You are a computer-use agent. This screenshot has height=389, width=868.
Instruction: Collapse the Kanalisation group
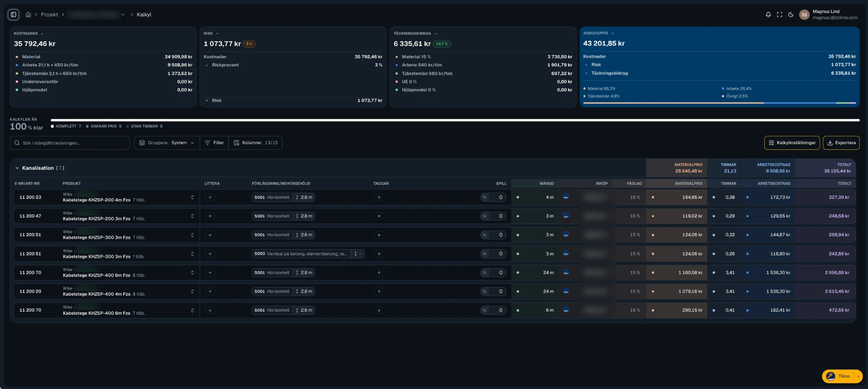coord(17,168)
